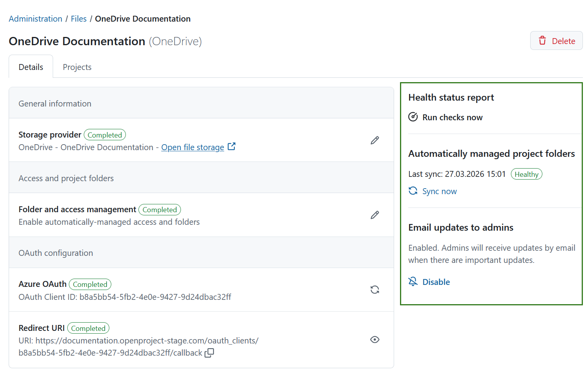Click the muted bell icon beside Disable
The height and width of the screenshot is (380, 588).
coord(413,281)
